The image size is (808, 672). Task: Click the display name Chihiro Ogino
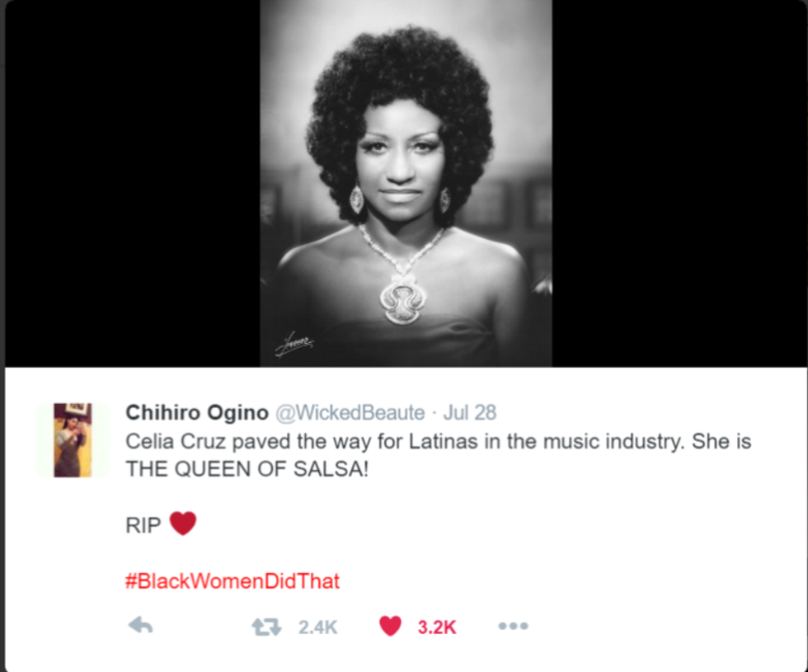[197, 413]
